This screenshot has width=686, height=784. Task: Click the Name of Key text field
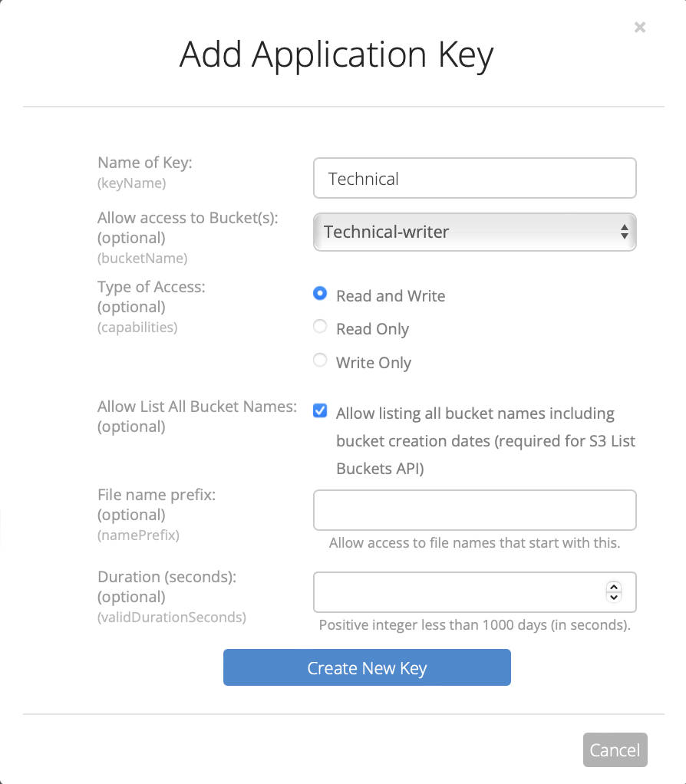coord(474,179)
